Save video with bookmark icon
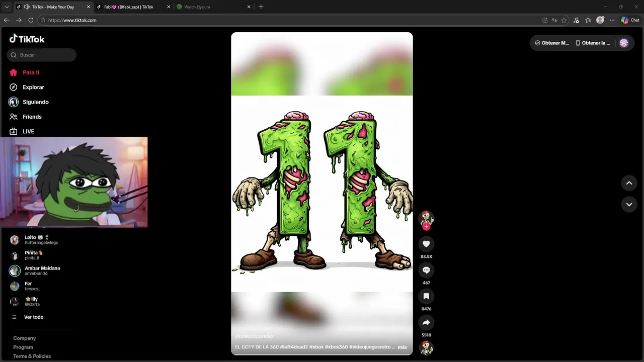This screenshot has width=644, height=362. (x=426, y=296)
